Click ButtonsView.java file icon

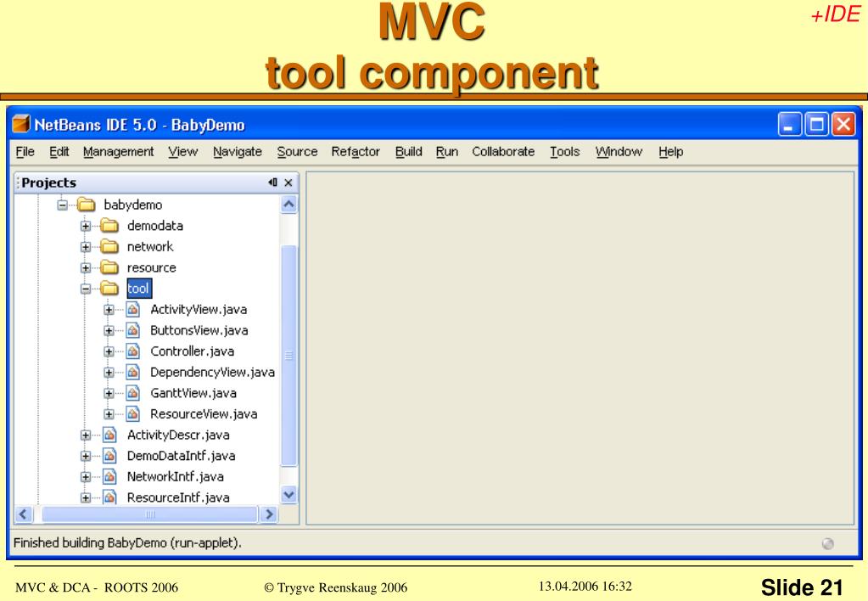pos(133,330)
